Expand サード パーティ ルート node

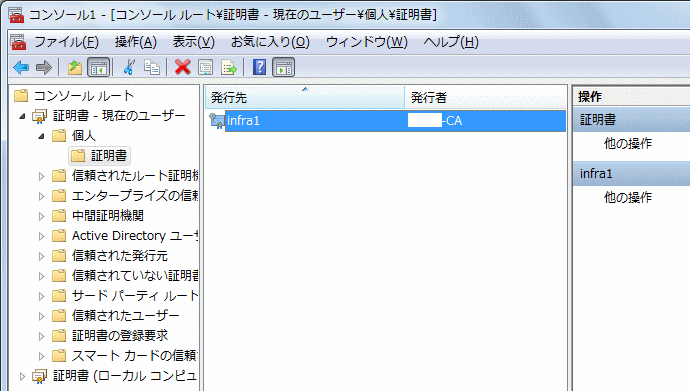[x=41, y=296]
